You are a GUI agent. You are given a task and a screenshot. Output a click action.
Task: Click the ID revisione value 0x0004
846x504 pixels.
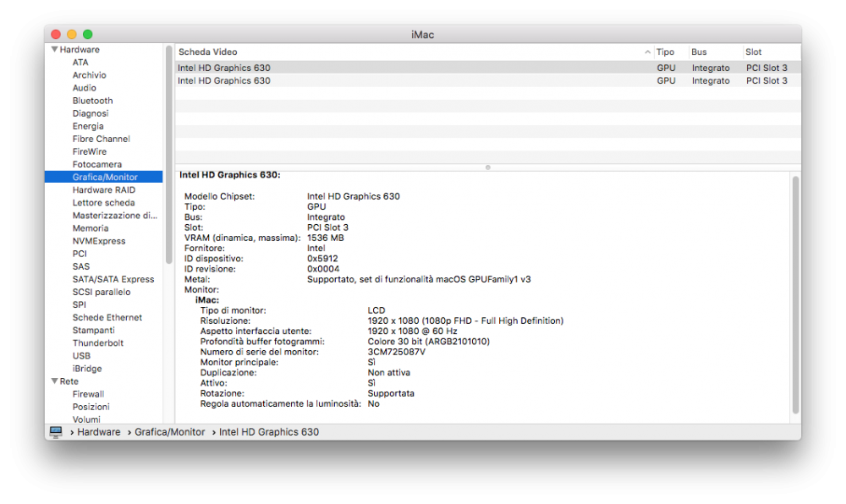coord(323,269)
